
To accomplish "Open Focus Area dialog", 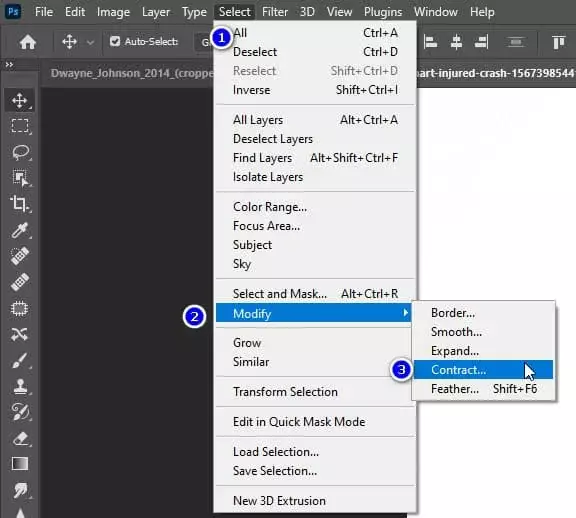I will 315,226.
